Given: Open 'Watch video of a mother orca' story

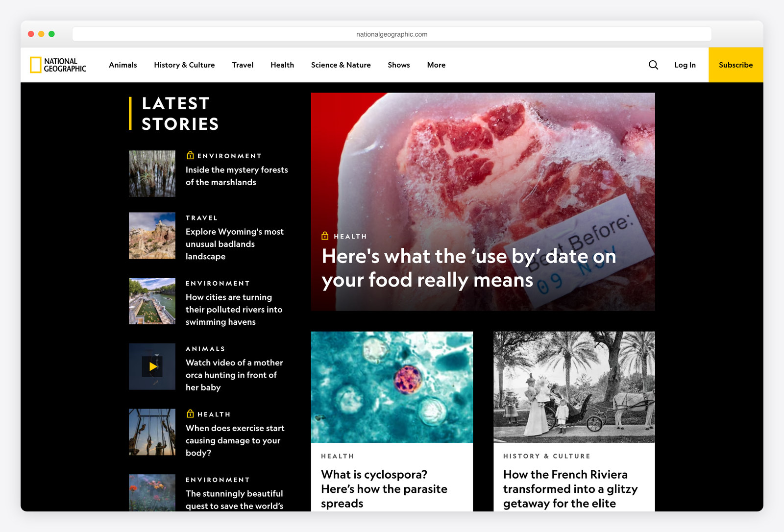Looking at the screenshot, I should pyautogui.click(x=234, y=375).
